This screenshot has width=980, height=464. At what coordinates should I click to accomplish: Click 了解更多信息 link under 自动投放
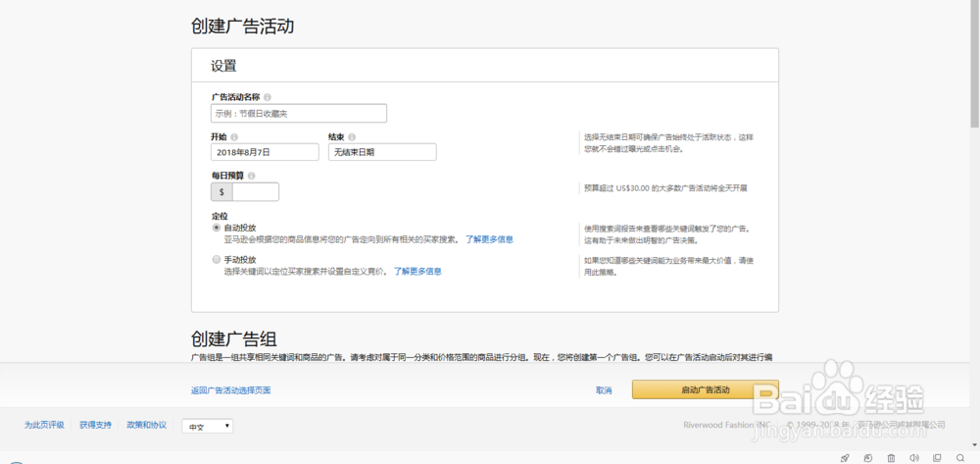pos(489,239)
